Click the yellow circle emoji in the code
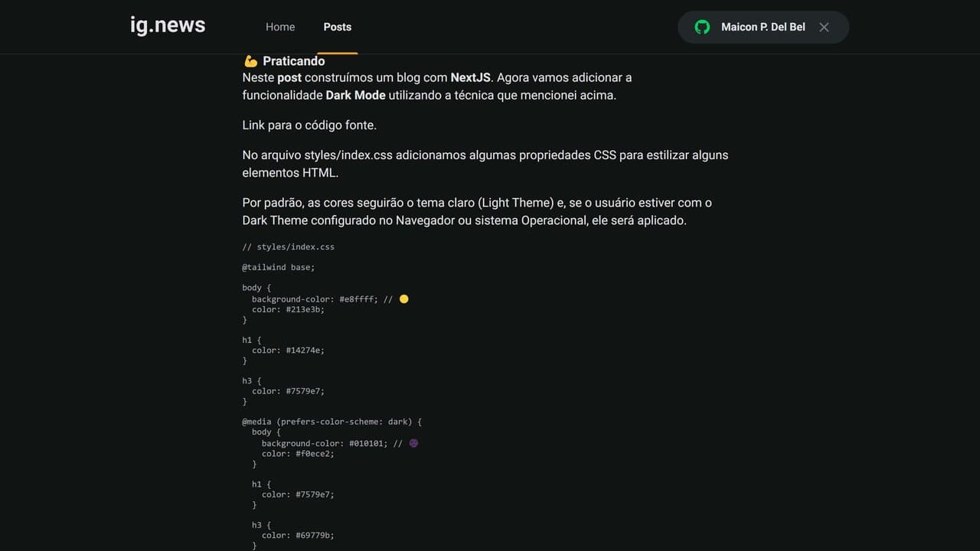 tap(404, 299)
